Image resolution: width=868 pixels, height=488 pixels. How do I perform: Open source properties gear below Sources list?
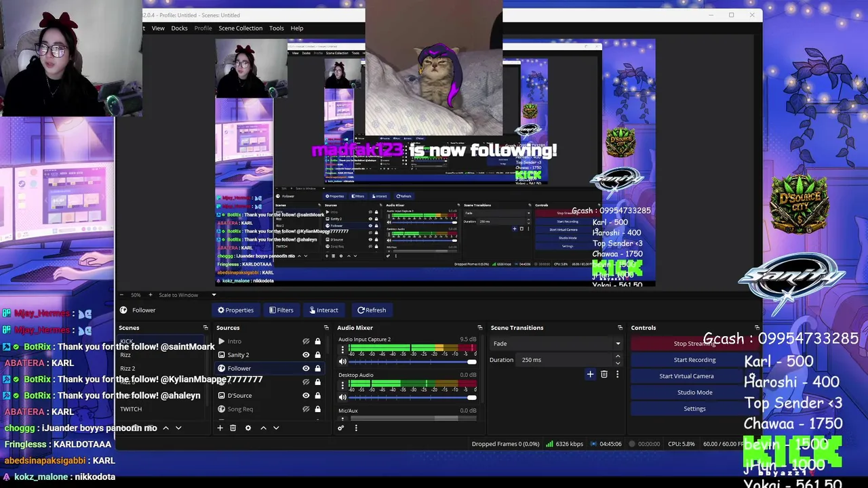[x=248, y=428]
